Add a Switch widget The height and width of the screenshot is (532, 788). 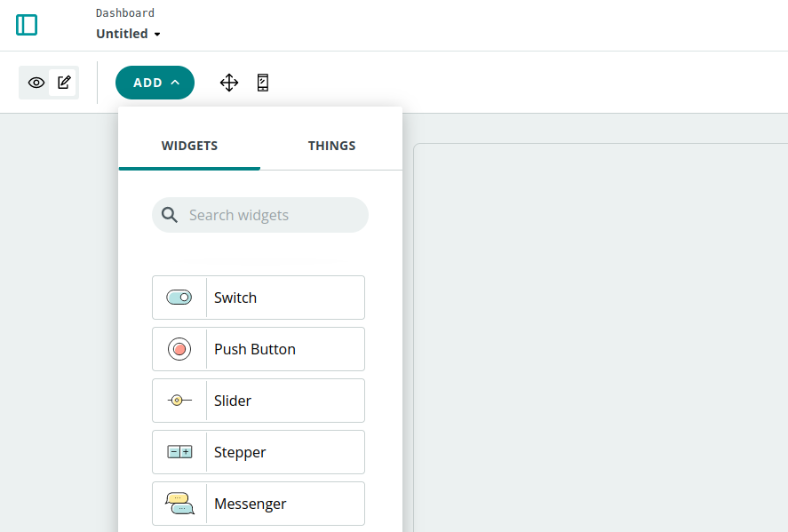(x=259, y=298)
